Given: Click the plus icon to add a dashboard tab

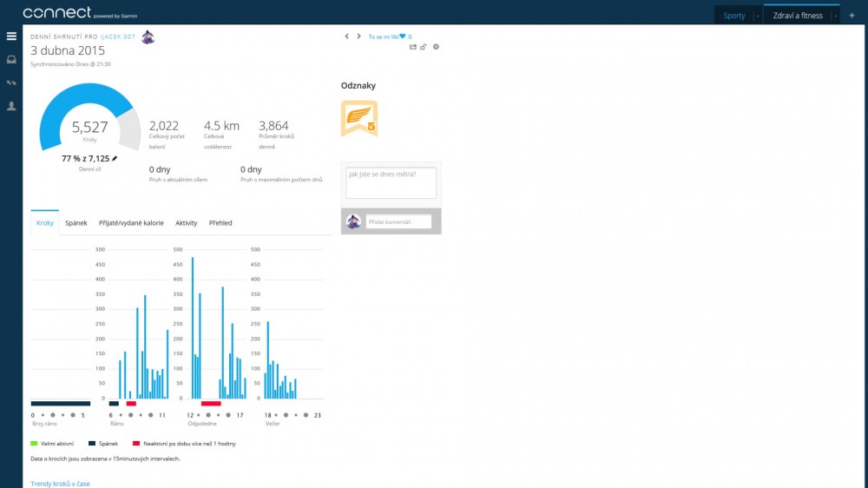Looking at the screenshot, I should coord(852,16).
